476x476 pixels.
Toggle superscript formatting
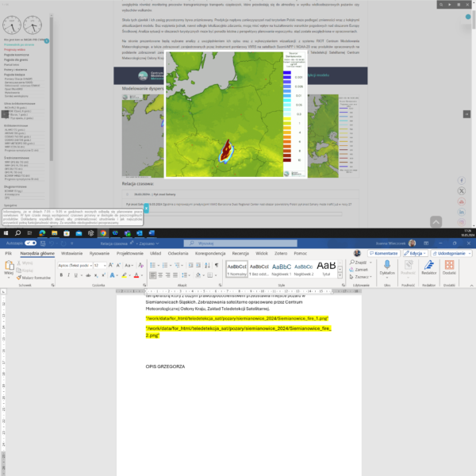pyautogui.click(x=103, y=275)
